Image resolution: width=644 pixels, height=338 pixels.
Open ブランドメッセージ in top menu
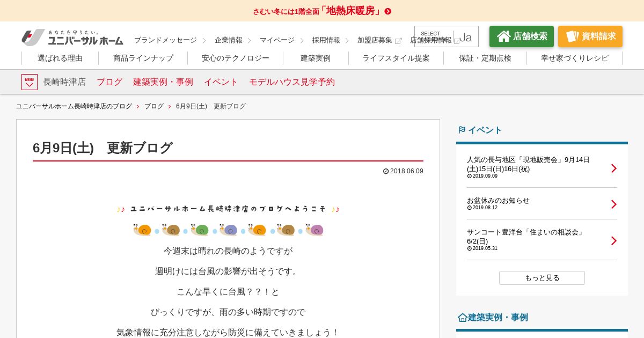(x=165, y=40)
